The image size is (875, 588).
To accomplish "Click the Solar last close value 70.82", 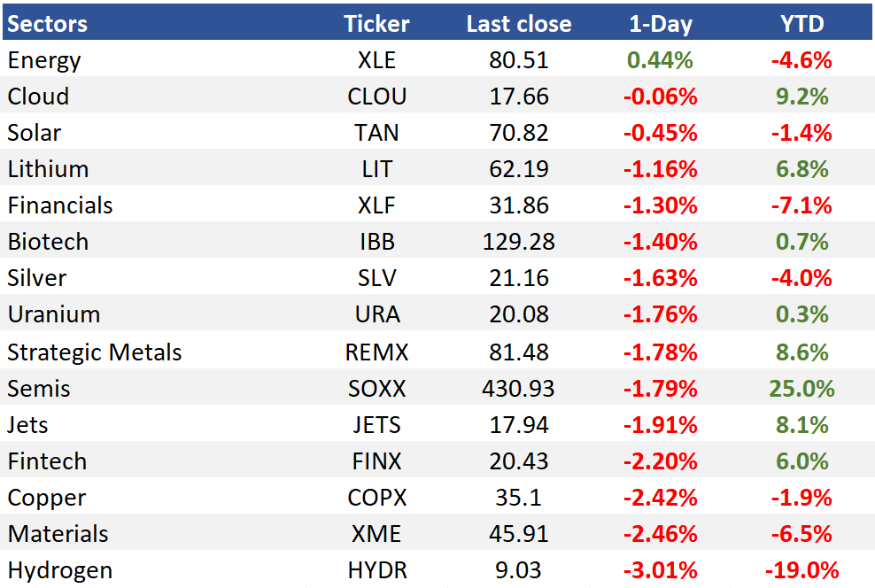I will click(x=519, y=133).
